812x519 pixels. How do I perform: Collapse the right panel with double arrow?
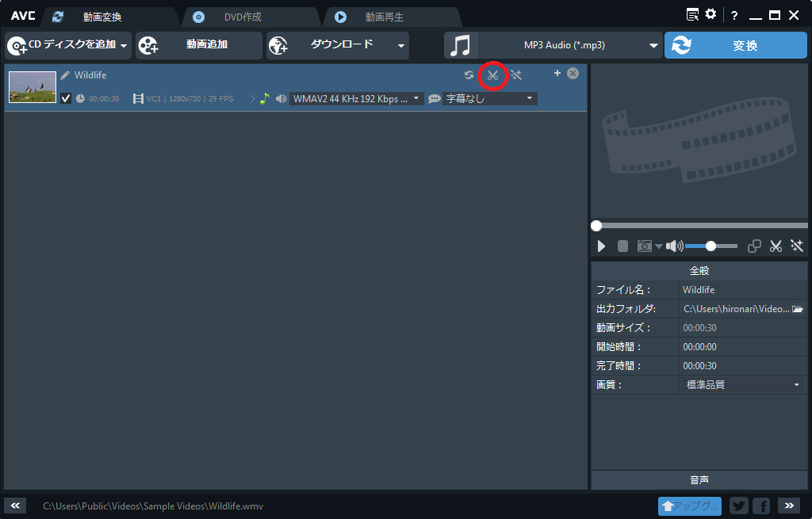pyautogui.click(x=789, y=506)
